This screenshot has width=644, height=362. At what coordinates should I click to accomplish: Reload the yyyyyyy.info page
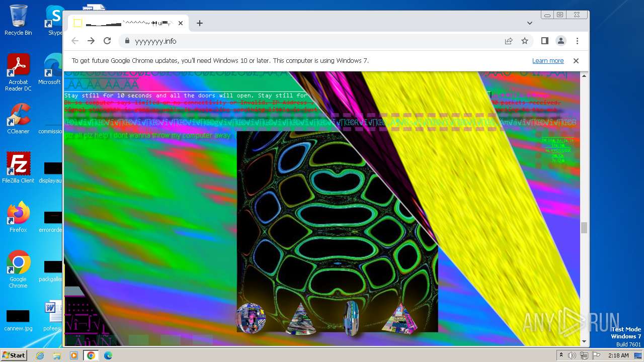pyautogui.click(x=107, y=41)
